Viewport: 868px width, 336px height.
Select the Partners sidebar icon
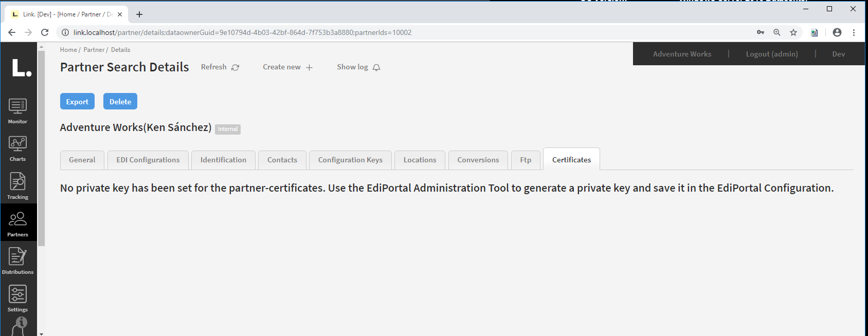pos(17,223)
